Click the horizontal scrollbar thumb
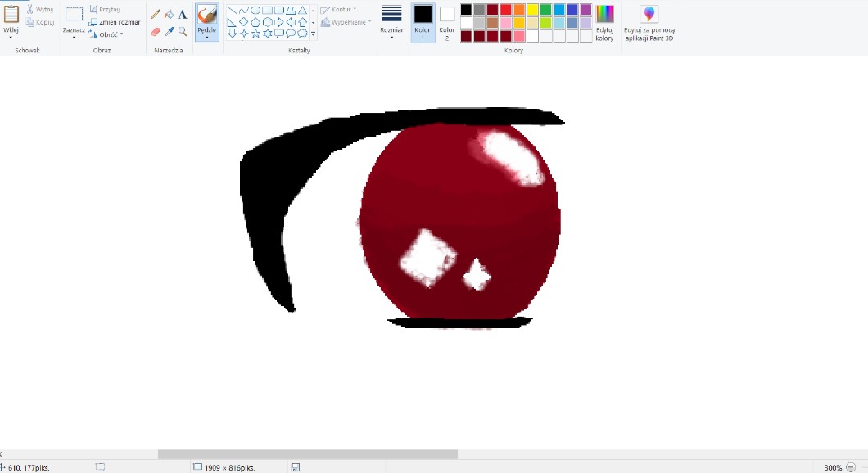Viewport: 868px width, 473px height. [307, 454]
